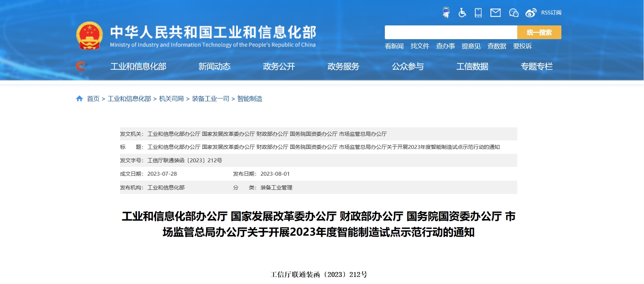Open the 工信数据 navigation menu
The width and height of the screenshot is (644, 284).
(x=472, y=66)
